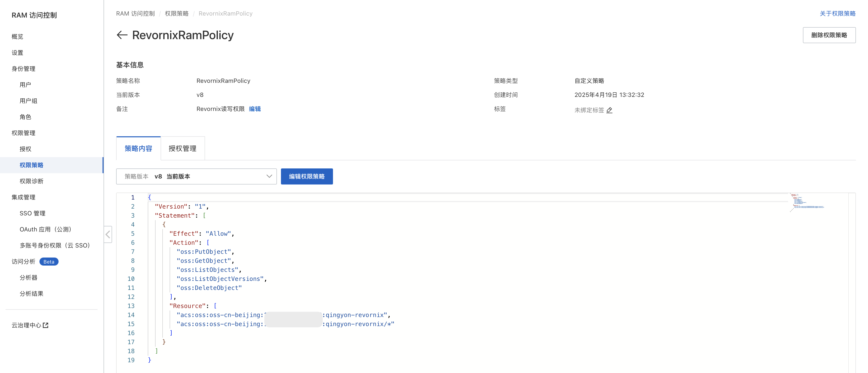Viewport: 868px width, 373px height.
Task: Go to 权限策略 in the breadcrumb
Action: pyautogui.click(x=177, y=14)
